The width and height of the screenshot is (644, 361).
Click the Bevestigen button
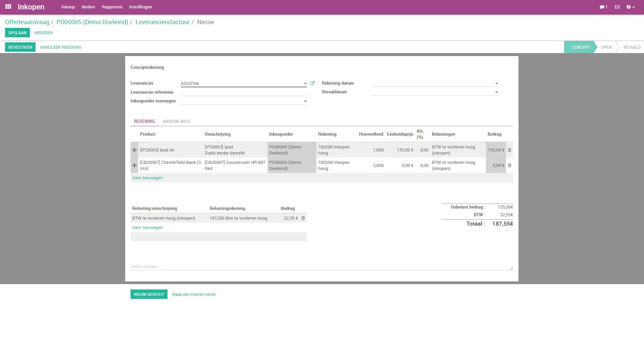(20, 47)
